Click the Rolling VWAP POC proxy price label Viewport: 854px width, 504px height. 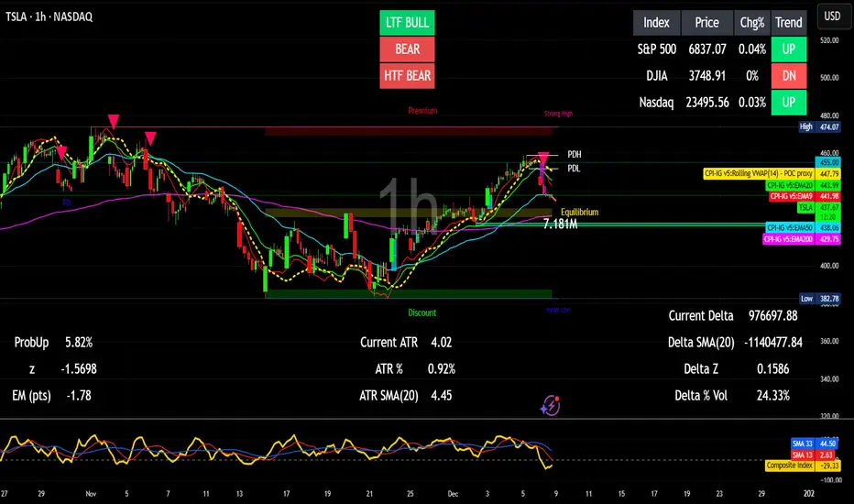click(x=772, y=174)
